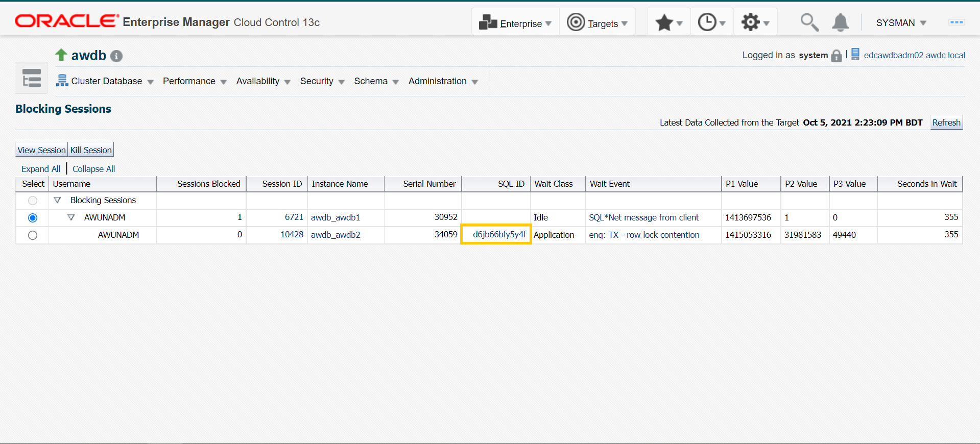Click the lock icon beside system

[x=836, y=56]
